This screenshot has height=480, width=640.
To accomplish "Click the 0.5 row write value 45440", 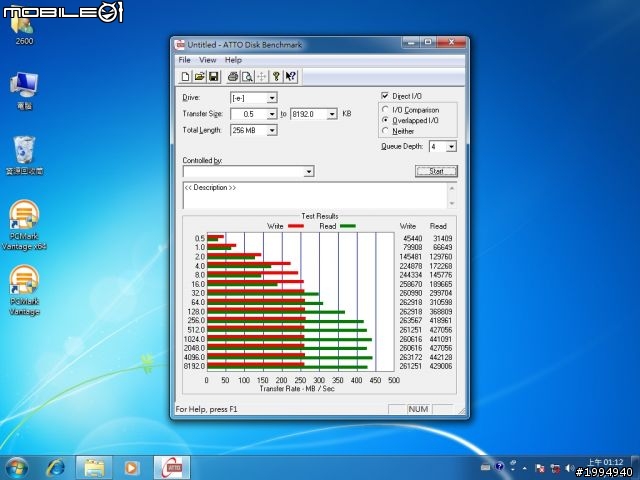I will (x=413, y=238).
